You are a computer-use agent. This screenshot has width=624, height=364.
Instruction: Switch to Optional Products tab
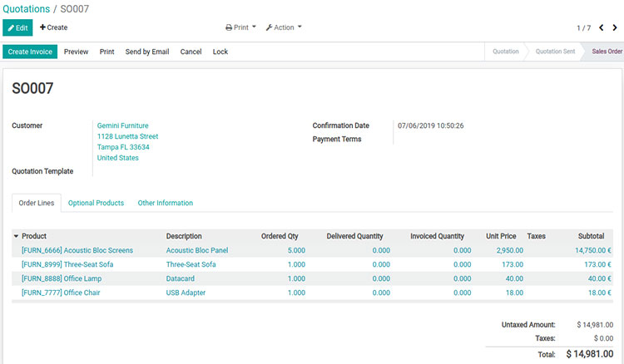(x=96, y=203)
